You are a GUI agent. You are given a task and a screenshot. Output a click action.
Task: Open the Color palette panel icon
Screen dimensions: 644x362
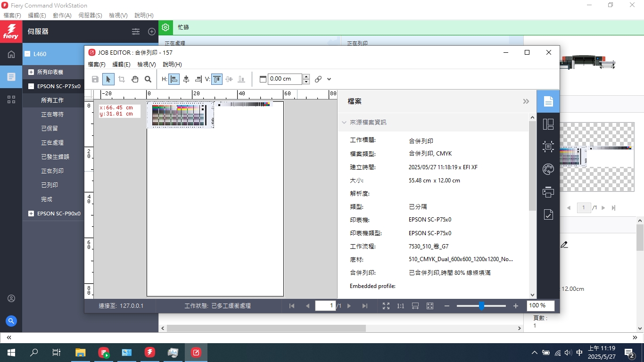548,169
